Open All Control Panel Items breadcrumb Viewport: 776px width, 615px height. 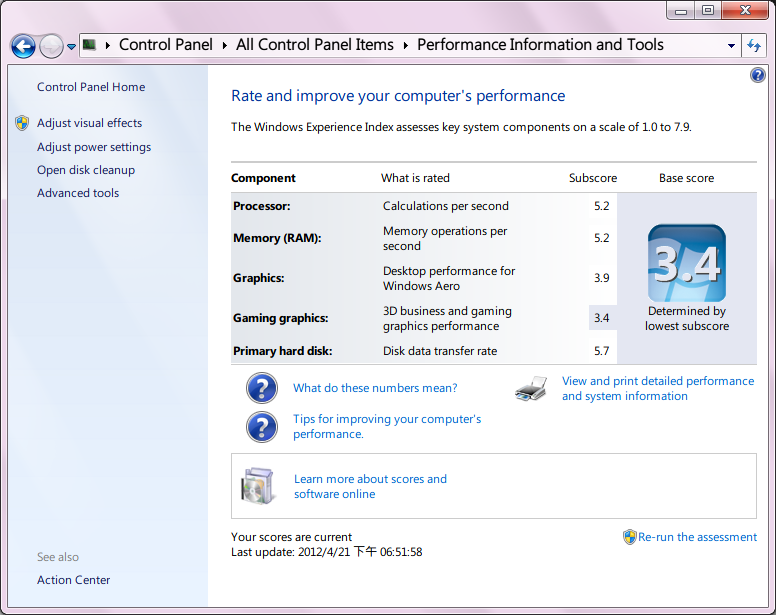[315, 45]
